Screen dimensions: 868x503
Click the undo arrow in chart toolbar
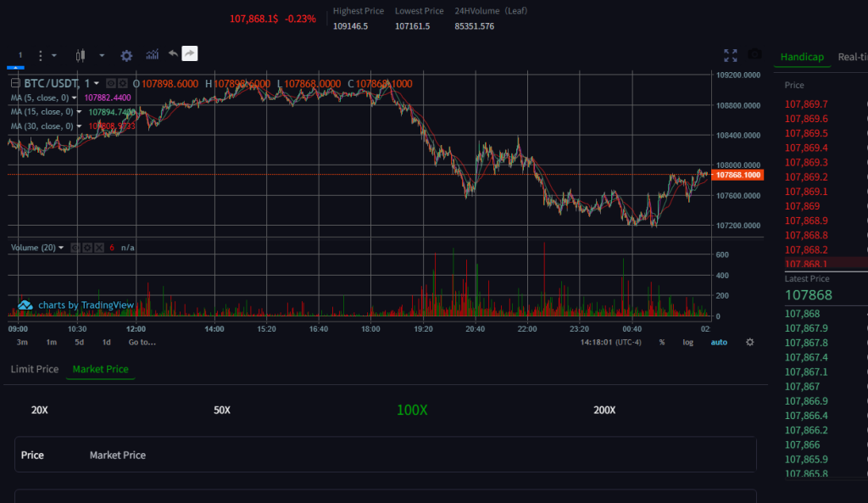pos(173,54)
